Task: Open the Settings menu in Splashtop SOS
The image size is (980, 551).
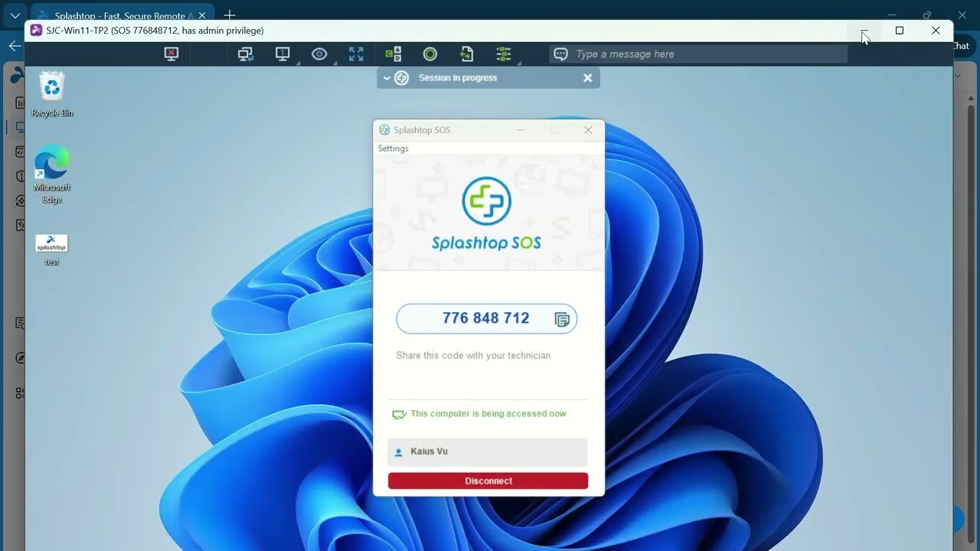Action: (x=393, y=148)
